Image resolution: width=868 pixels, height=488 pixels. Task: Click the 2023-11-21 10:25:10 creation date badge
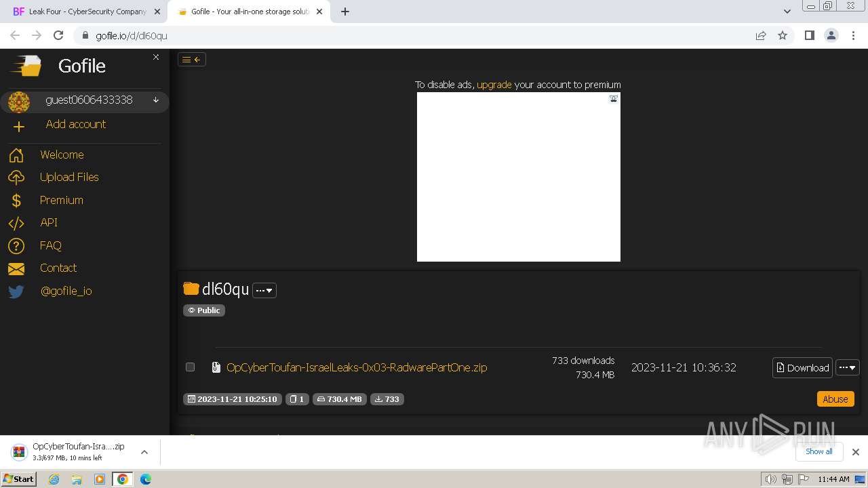[233, 399]
